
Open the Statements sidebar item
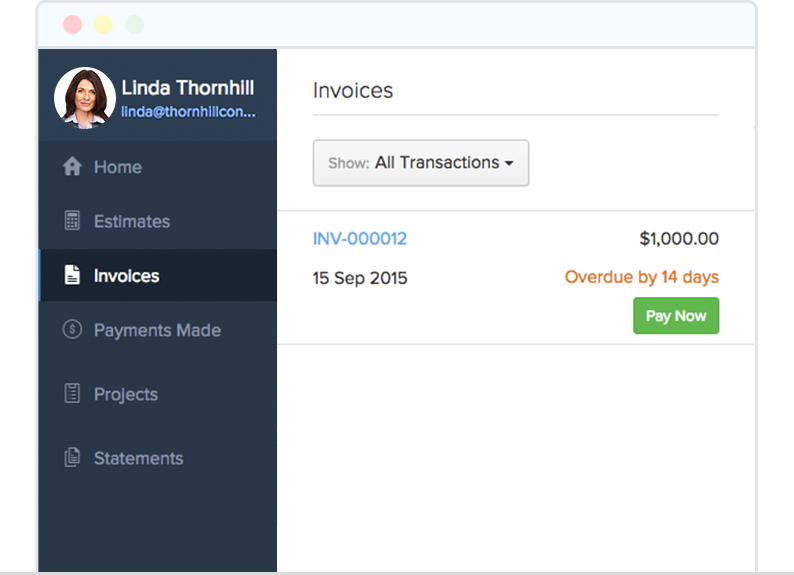tap(138, 458)
